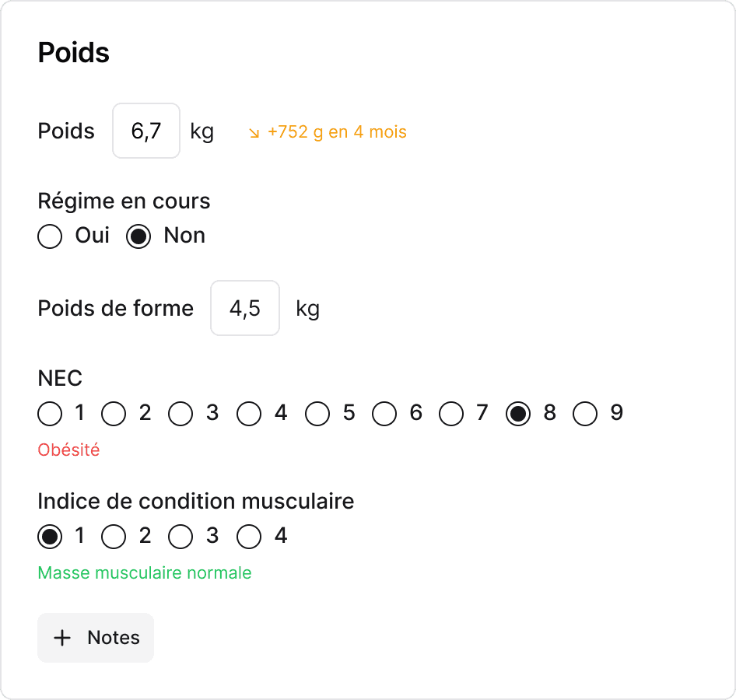Select NEC score 8 radio button
The height and width of the screenshot is (700, 736).
click(518, 414)
